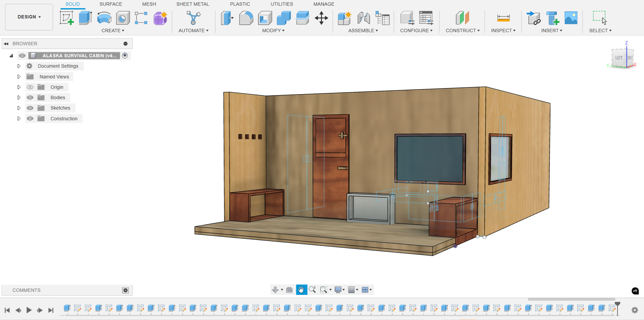Open Insert McMaster-Carr Component icon

[x=552, y=18]
